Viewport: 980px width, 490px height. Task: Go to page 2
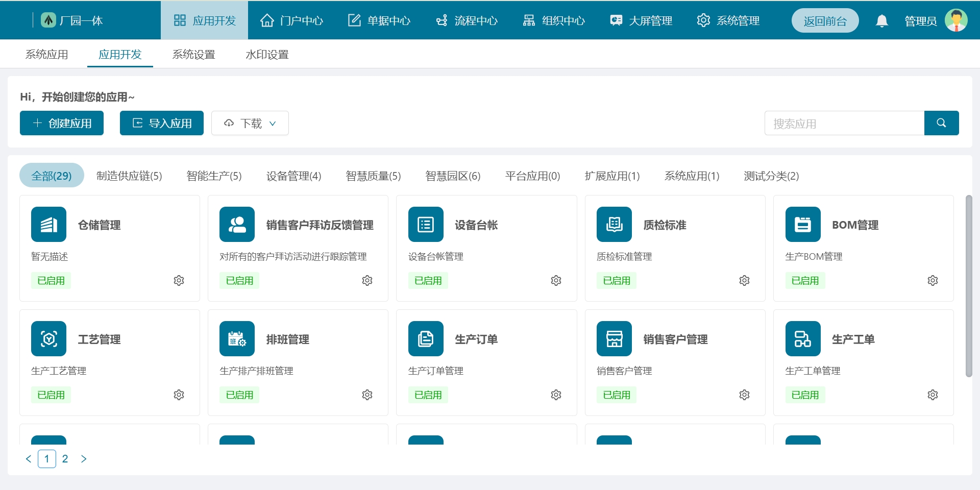coord(65,459)
